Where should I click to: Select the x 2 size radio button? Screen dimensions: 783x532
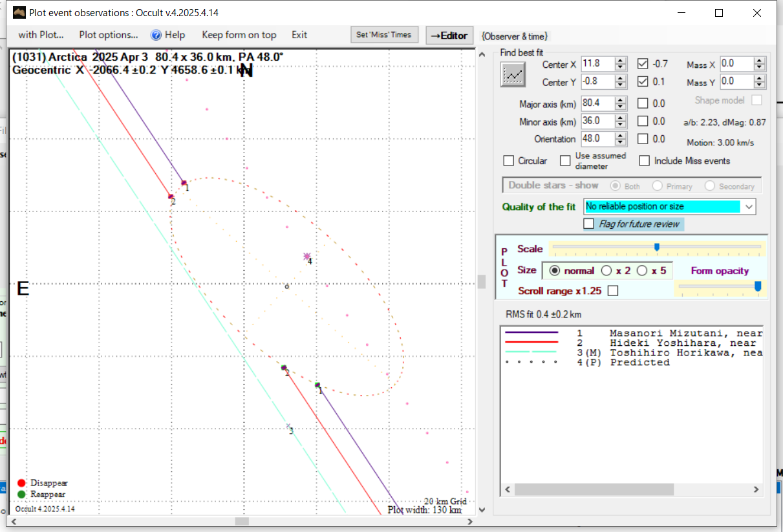606,271
